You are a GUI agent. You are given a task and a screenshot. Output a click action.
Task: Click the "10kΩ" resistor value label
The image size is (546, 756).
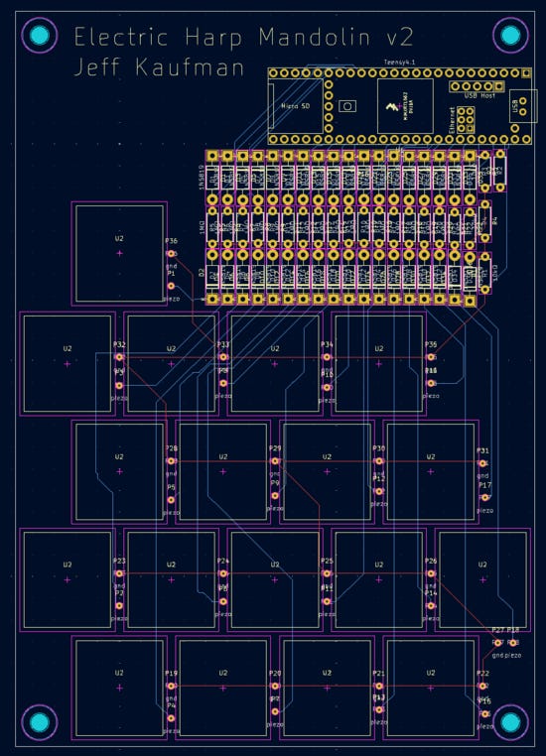(495, 274)
